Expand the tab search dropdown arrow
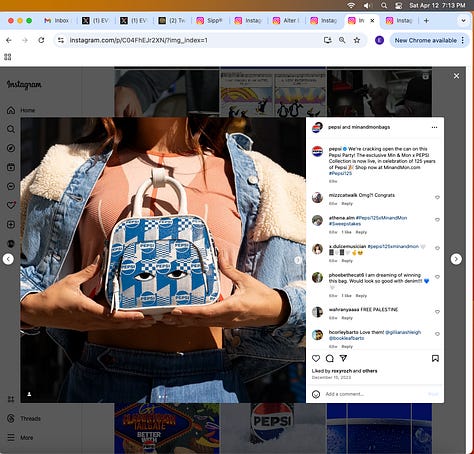This screenshot has width=474, height=454. click(463, 21)
